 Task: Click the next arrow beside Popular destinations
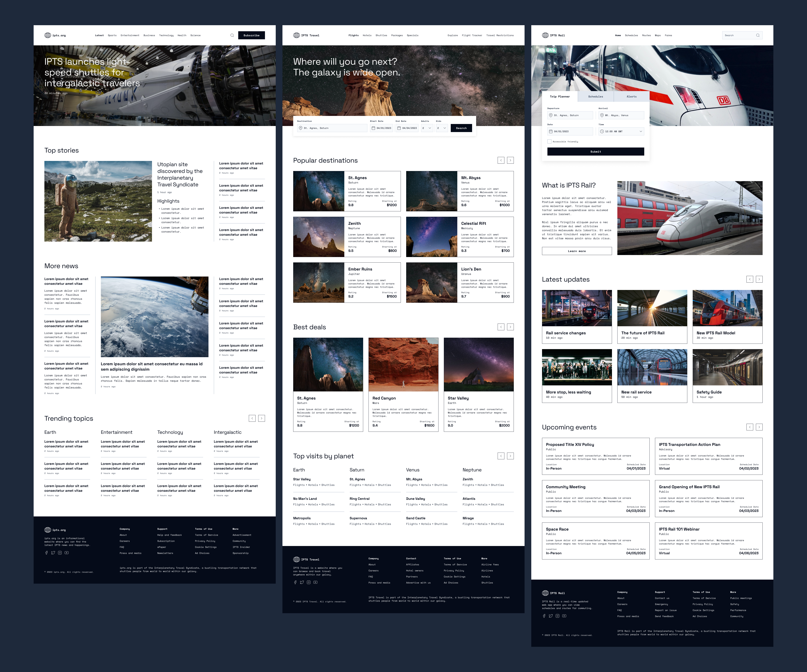pyautogui.click(x=510, y=160)
